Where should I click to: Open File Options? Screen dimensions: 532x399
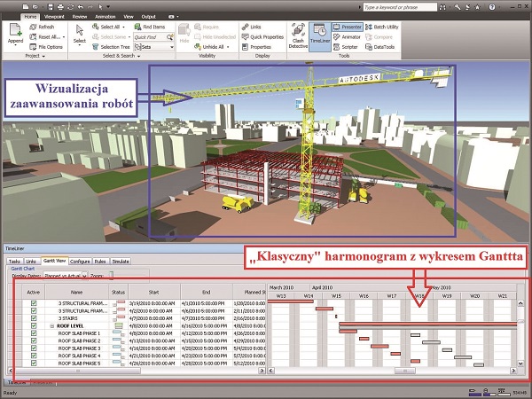click(x=46, y=47)
